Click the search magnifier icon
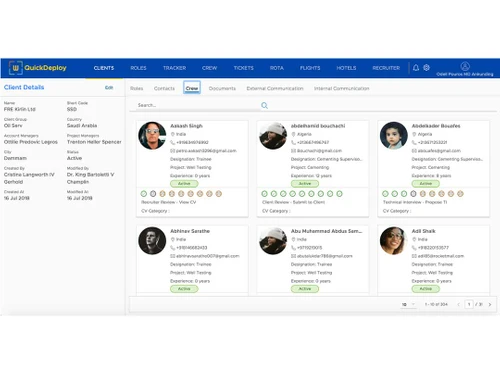500x375 pixels. click(264, 105)
